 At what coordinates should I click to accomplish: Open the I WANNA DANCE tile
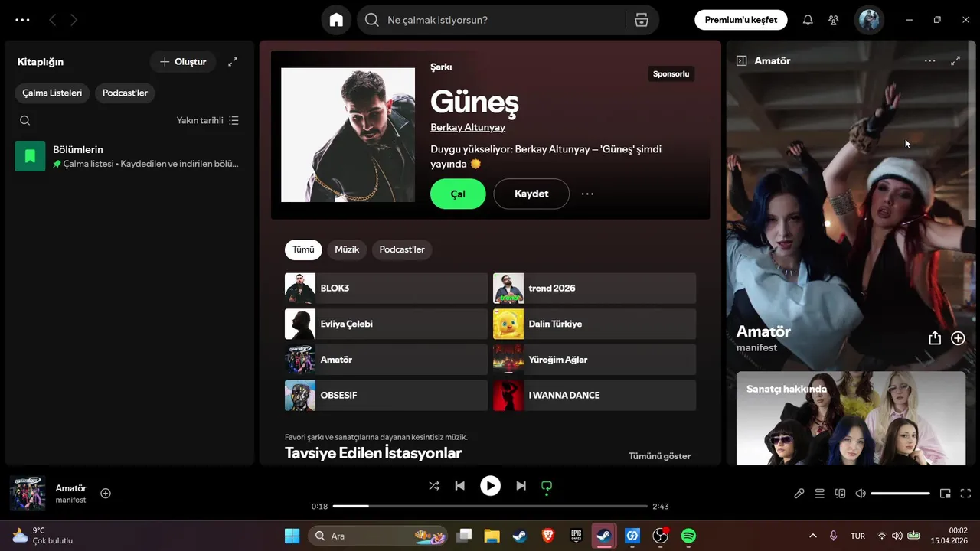point(594,396)
